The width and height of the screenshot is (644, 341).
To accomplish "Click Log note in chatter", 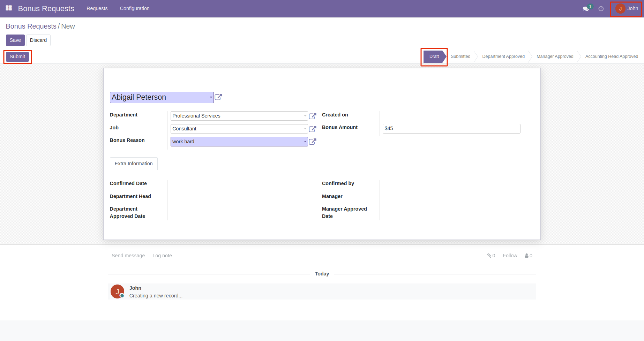I will point(162,256).
